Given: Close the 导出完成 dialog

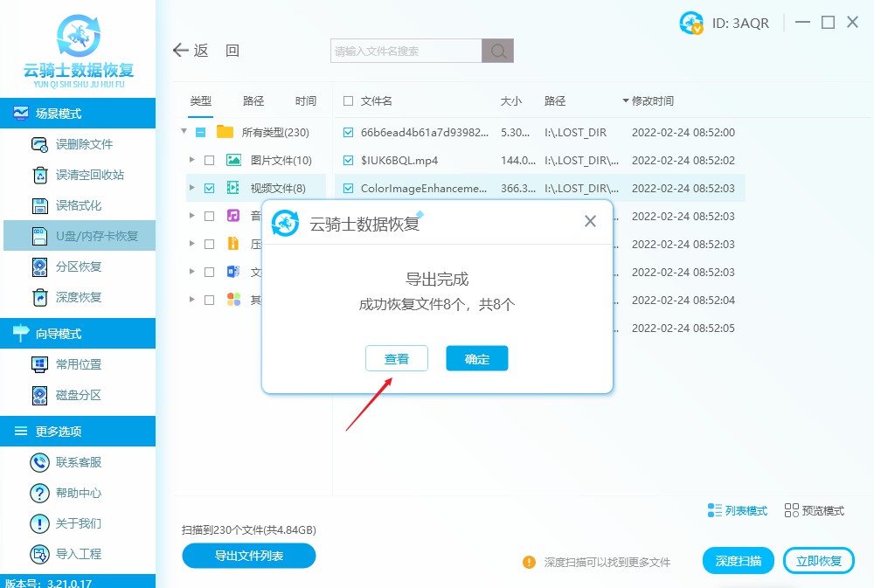Looking at the screenshot, I should (590, 221).
